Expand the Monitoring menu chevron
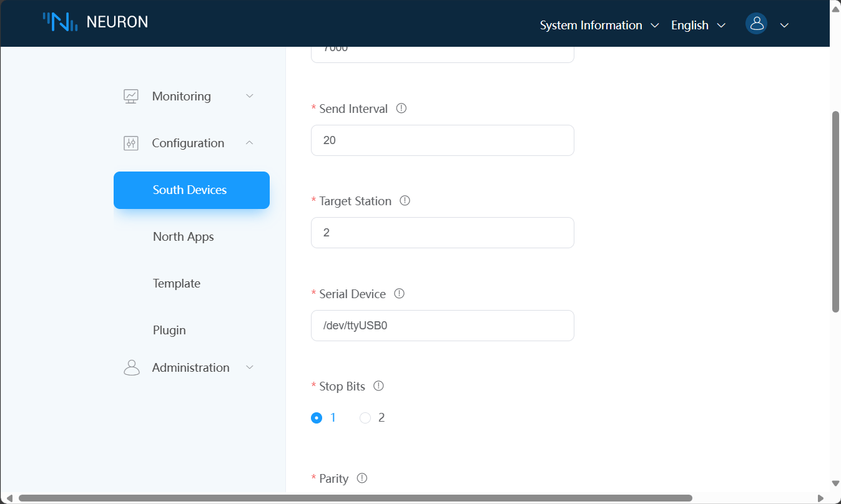This screenshot has height=504, width=841. click(x=250, y=96)
